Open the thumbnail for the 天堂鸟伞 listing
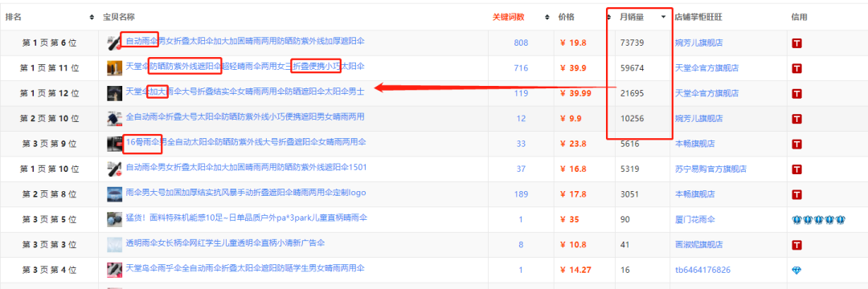 coord(115,270)
